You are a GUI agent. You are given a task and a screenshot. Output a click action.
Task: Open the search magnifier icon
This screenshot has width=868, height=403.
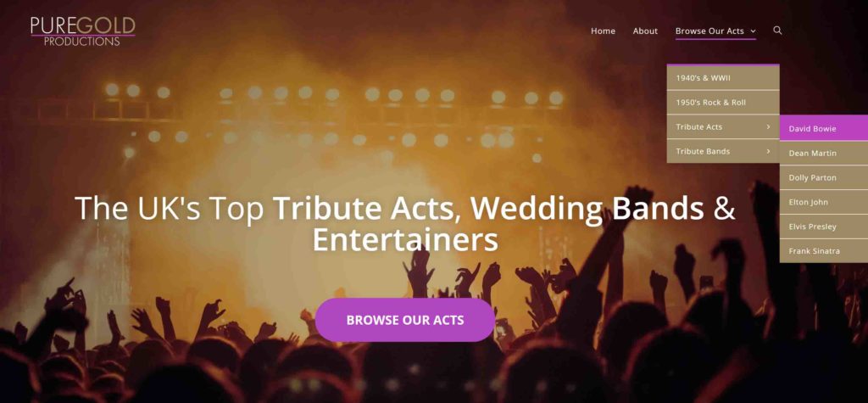pos(777,31)
